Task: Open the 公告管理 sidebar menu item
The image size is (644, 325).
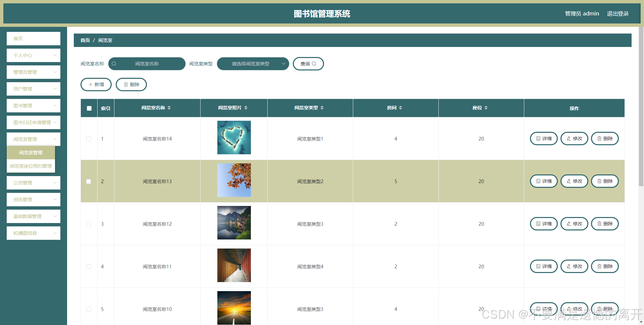Action: click(x=33, y=182)
